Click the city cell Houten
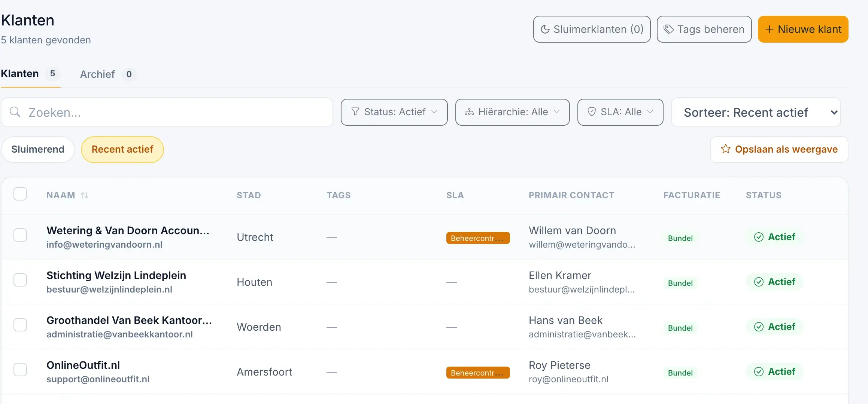 254,282
